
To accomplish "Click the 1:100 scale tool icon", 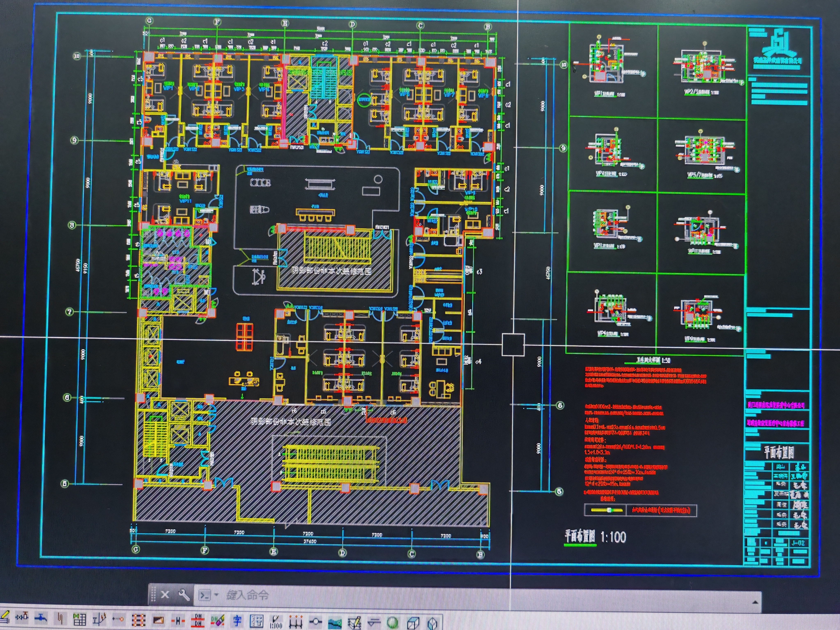I will point(276,622).
